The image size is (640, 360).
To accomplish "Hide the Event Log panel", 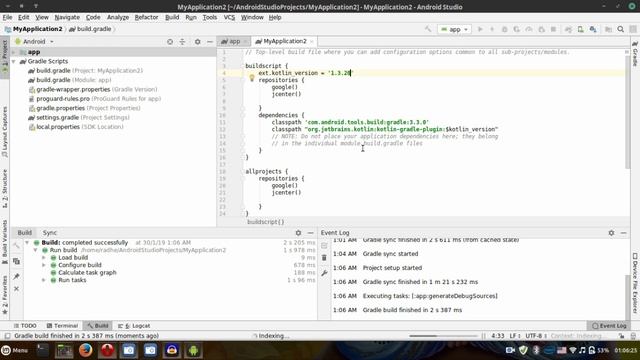I will (x=623, y=233).
